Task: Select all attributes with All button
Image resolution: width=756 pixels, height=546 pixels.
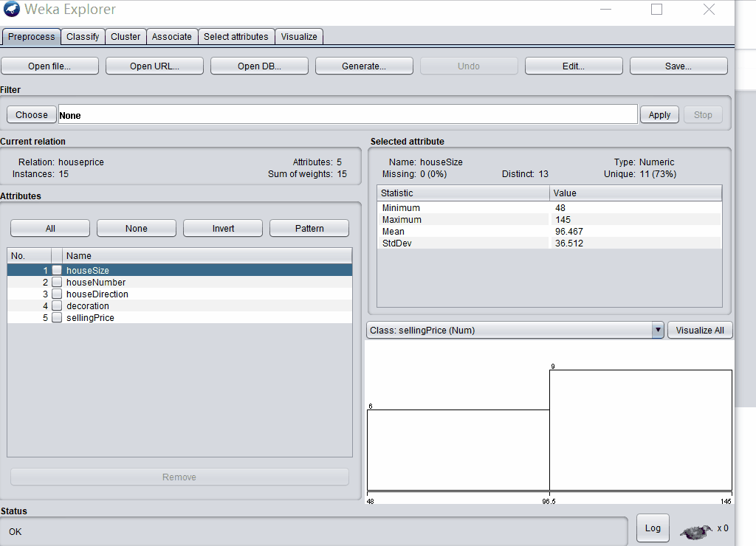Action: click(x=50, y=229)
